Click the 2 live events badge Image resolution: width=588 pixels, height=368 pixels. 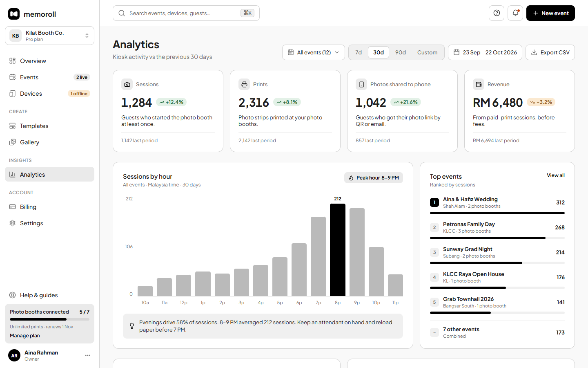tap(82, 77)
